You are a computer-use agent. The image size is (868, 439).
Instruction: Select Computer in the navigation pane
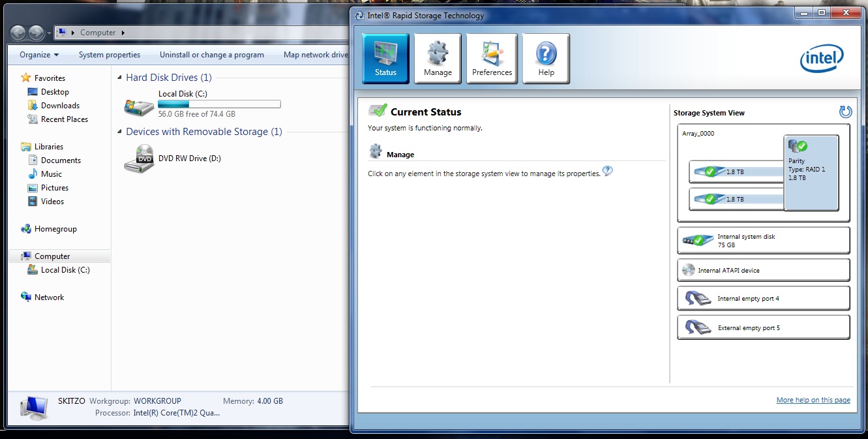point(52,256)
